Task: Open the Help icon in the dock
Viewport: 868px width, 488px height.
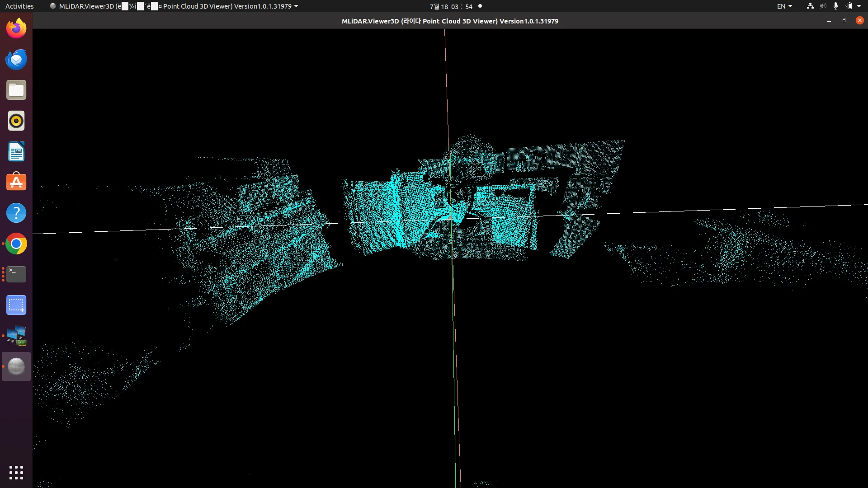Action: coord(16,213)
